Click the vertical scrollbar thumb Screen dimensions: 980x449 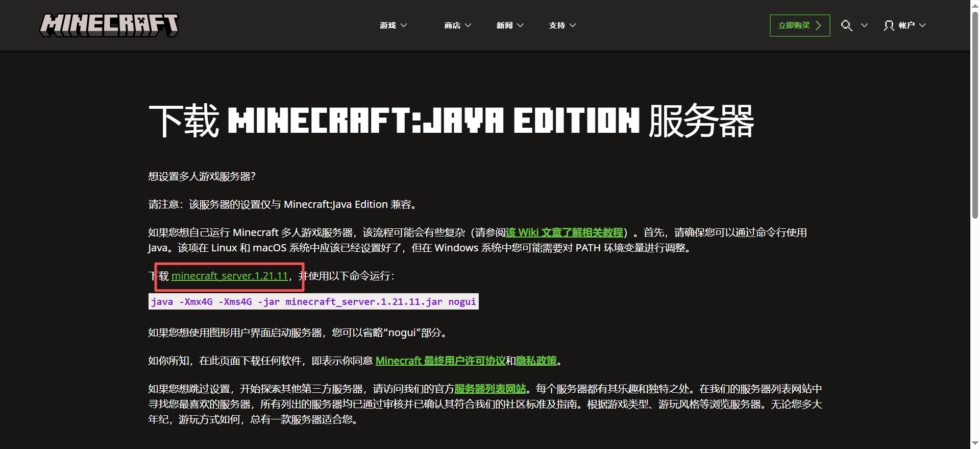(x=975, y=115)
